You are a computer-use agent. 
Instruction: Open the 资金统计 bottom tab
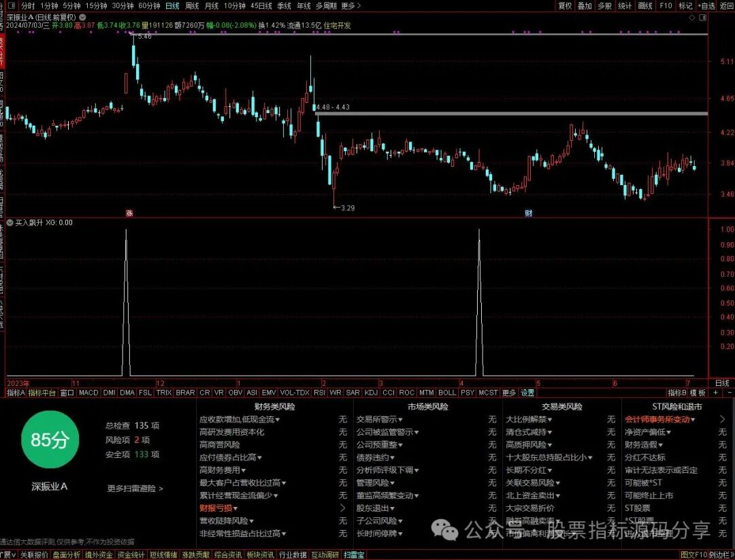131,555
